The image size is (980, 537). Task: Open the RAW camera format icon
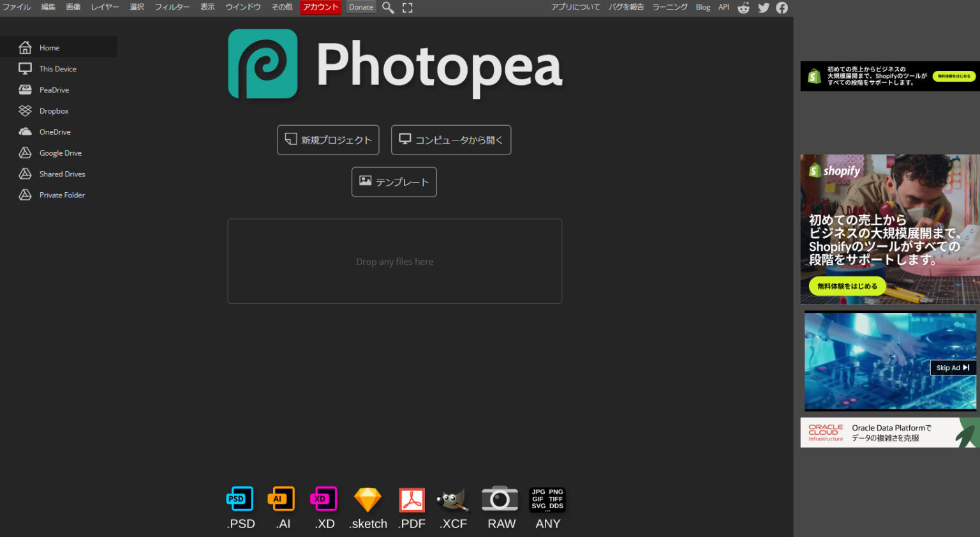[x=500, y=499]
